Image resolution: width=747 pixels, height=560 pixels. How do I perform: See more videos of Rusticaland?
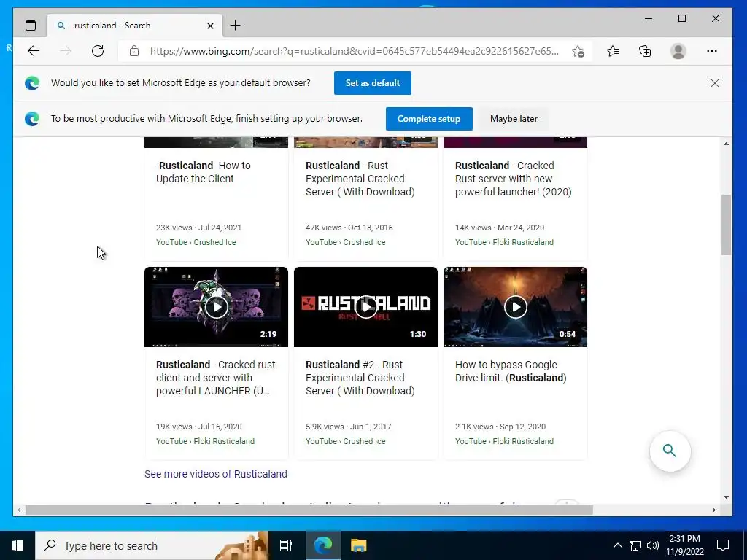click(216, 474)
